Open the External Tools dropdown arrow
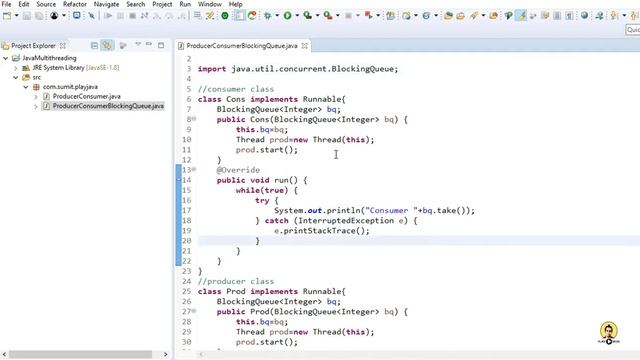 (338, 16)
